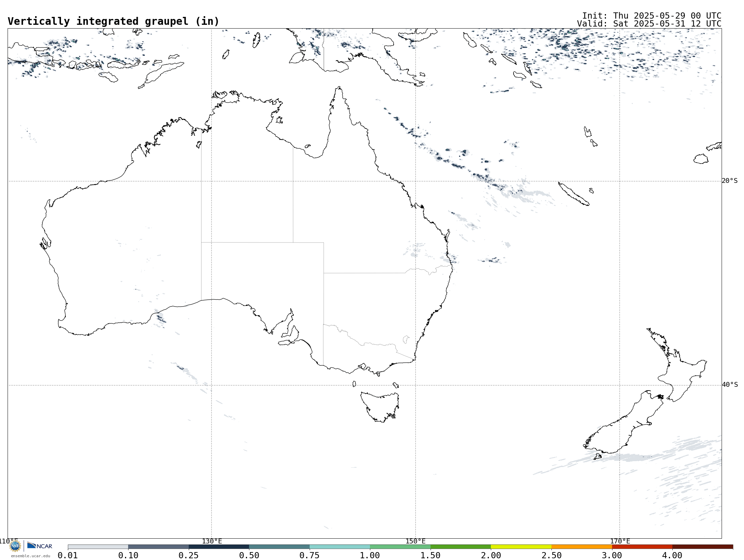This screenshot has width=744, height=560.
Task: Click the 1.00 colorbar tick label
Action: (x=370, y=556)
